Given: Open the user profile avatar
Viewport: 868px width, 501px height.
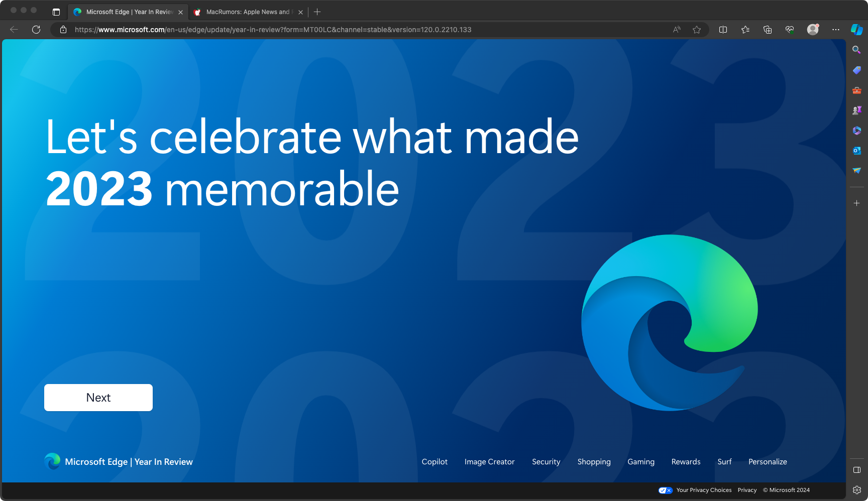Looking at the screenshot, I should point(813,29).
